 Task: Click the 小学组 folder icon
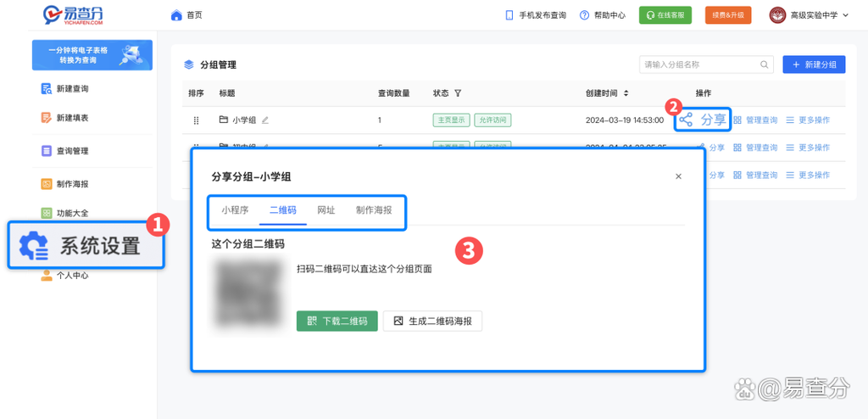tap(224, 120)
